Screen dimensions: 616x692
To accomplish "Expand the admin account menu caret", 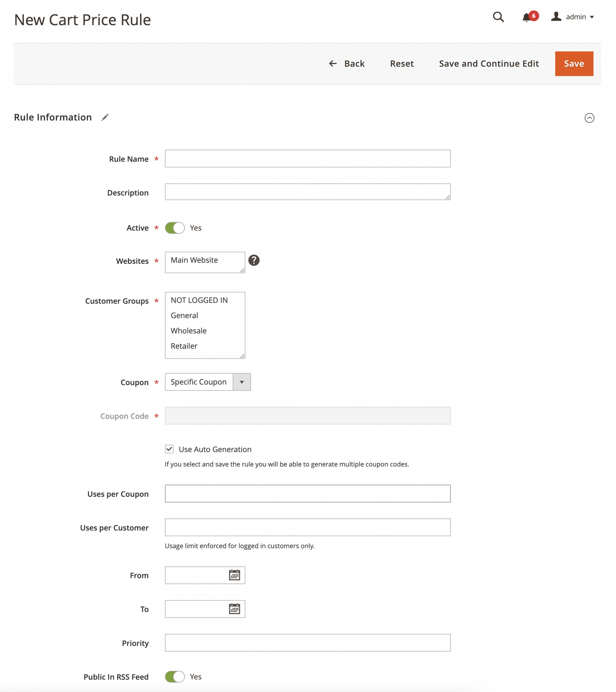I will click(592, 16).
